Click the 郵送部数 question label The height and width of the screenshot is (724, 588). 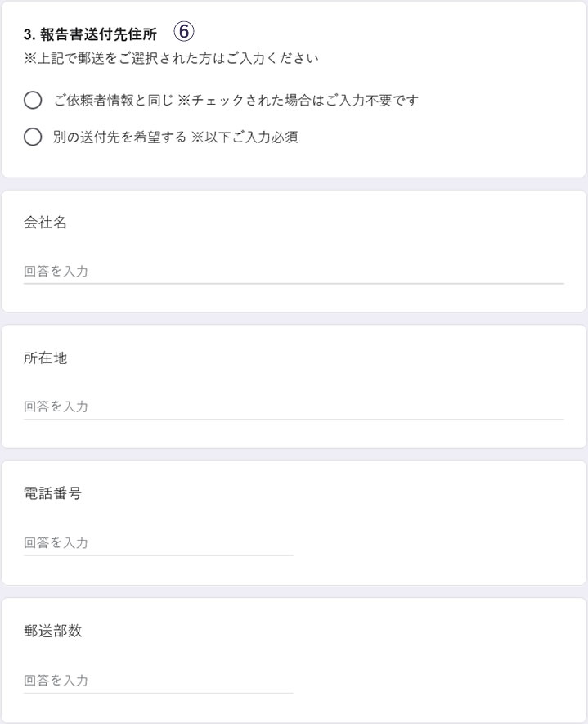click(52, 631)
